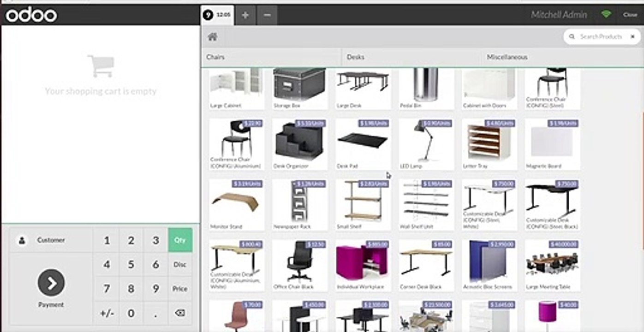Add LED Lamp to the cart

426,144
